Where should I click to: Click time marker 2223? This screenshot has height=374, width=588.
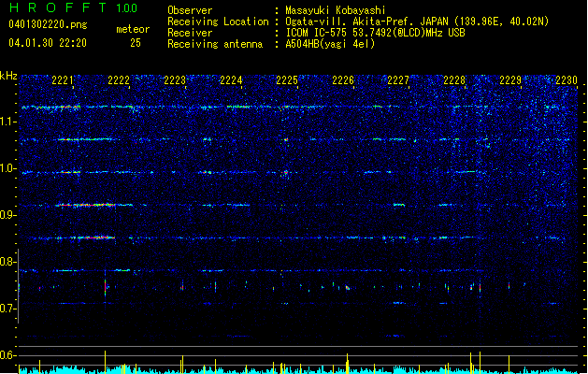[175, 79]
